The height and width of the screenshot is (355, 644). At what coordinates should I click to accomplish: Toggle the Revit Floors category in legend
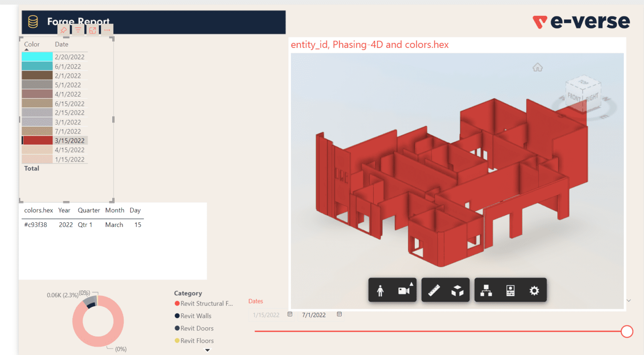click(x=197, y=341)
